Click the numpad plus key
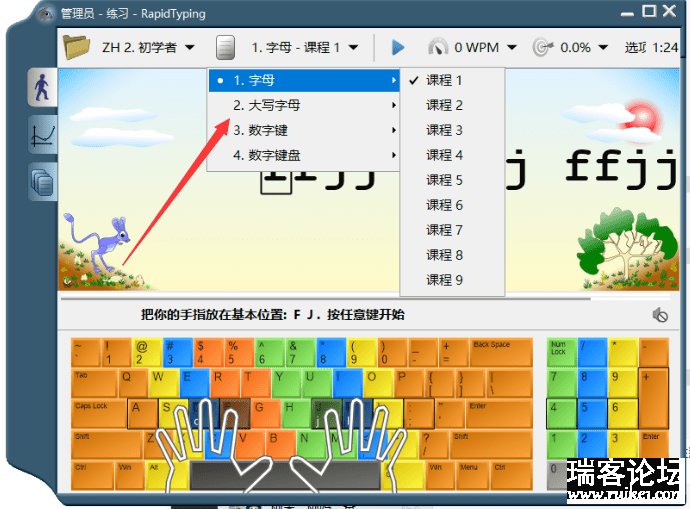This screenshot has height=509, width=690. (x=653, y=398)
